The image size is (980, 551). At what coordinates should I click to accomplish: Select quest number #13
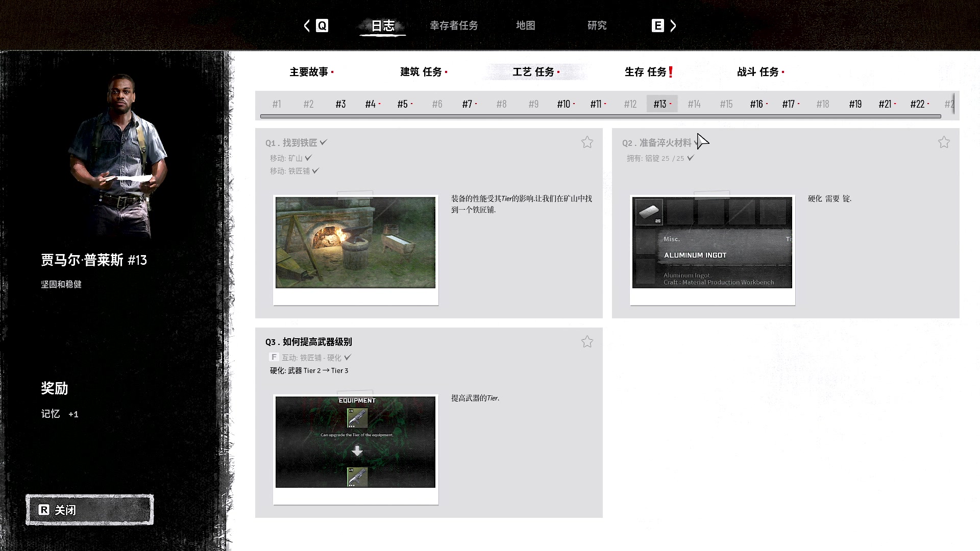662,104
